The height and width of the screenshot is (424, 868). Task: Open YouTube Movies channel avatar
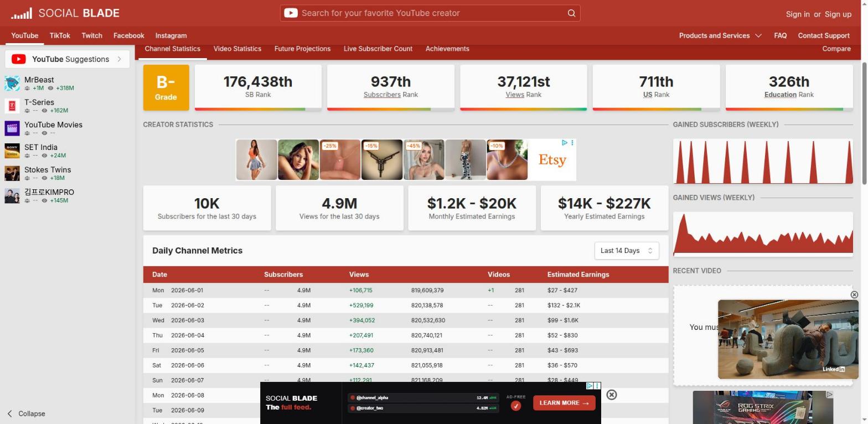coord(12,128)
